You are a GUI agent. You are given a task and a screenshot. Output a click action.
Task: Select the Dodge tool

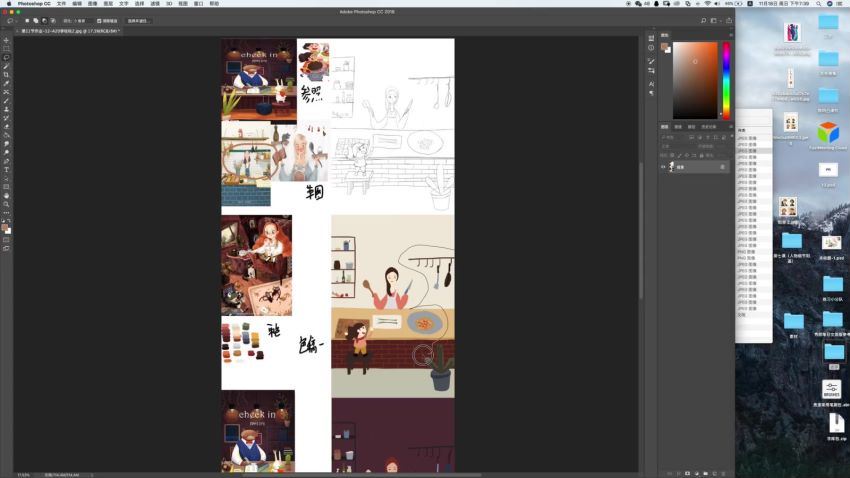[x=7, y=153]
